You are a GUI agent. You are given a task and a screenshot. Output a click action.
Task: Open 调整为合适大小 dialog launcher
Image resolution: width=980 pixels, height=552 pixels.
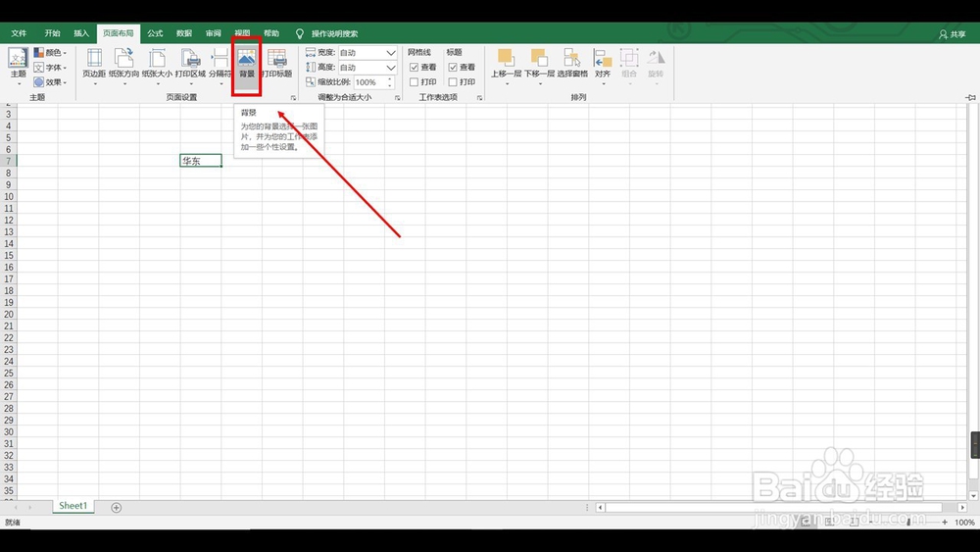398,98
